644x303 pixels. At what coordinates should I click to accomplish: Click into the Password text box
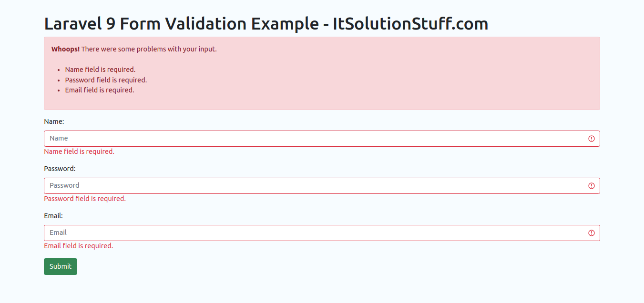coord(315,186)
